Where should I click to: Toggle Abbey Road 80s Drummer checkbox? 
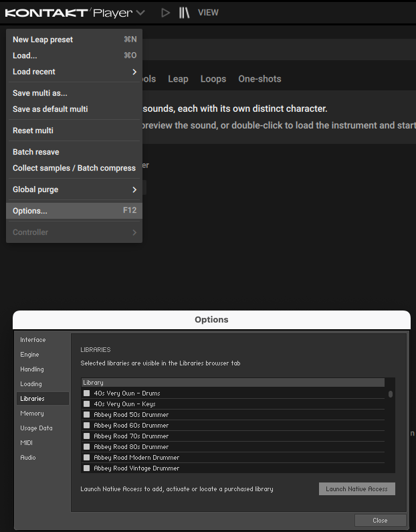(86, 446)
